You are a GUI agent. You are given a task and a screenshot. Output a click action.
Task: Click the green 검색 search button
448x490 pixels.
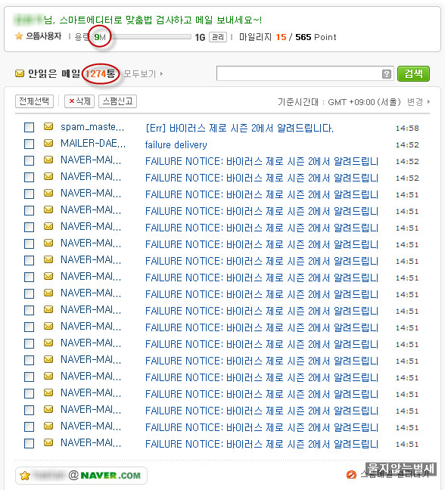click(413, 74)
